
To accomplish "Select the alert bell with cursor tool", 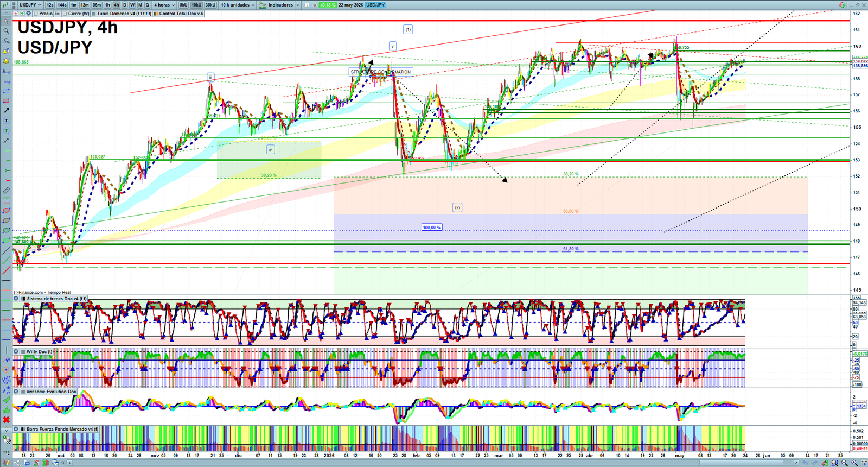I will 6,51.
